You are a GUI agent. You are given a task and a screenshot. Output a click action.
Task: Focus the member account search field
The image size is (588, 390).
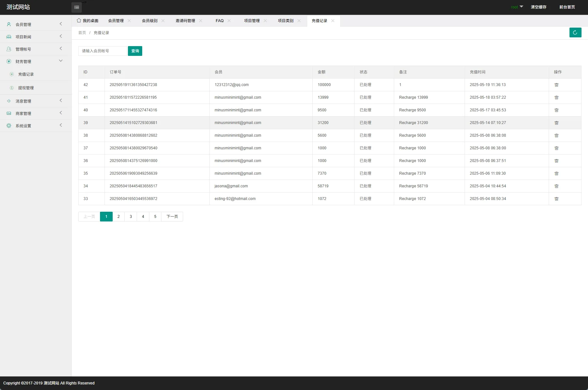click(x=102, y=51)
